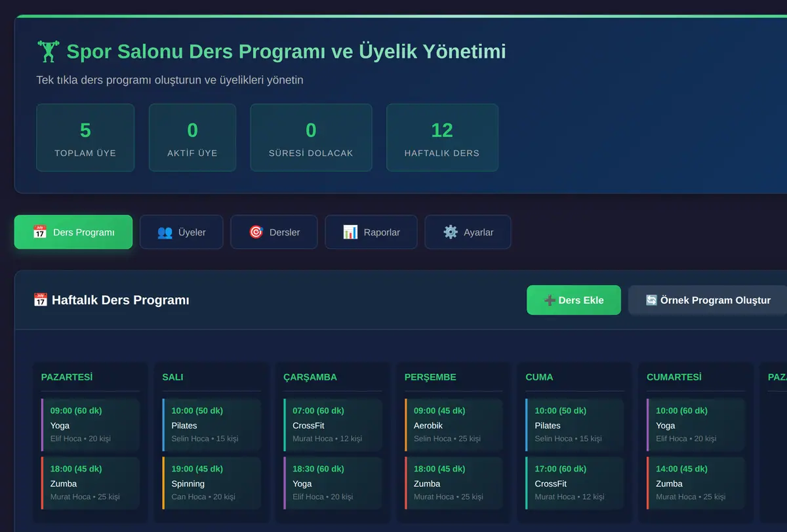This screenshot has width=787, height=532.
Task: Open the Raporlar tab
Action: 371,232
